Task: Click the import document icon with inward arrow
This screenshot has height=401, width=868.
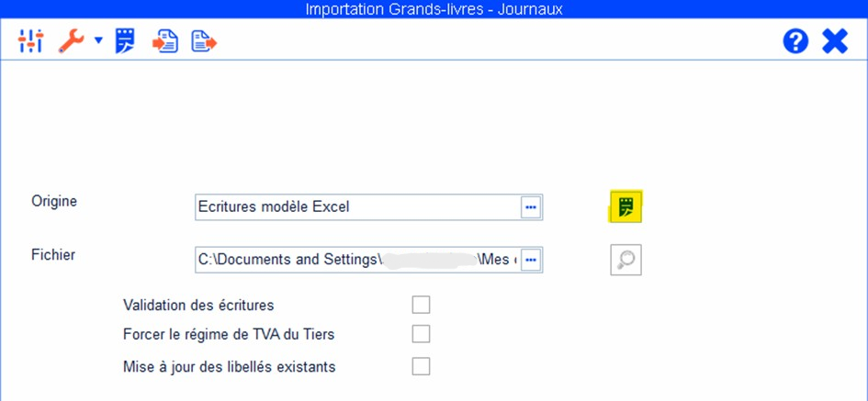Action: tap(165, 41)
